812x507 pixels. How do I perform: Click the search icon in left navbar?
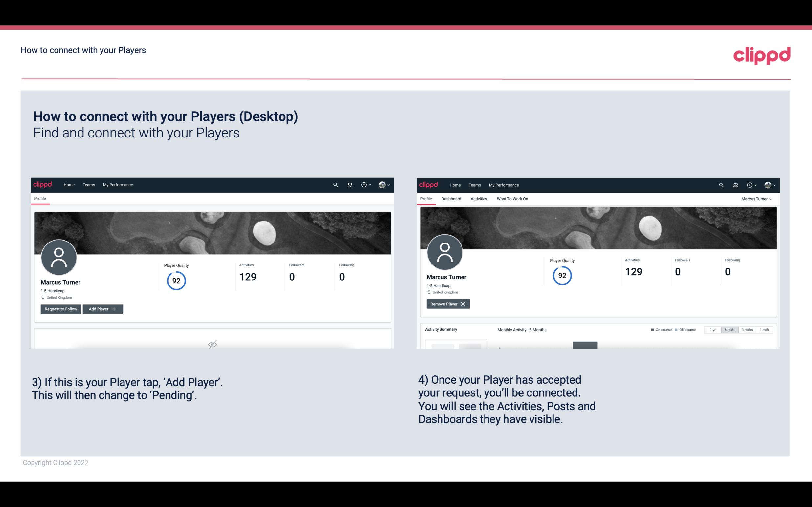pyautogui.click(x=335, y=184)
